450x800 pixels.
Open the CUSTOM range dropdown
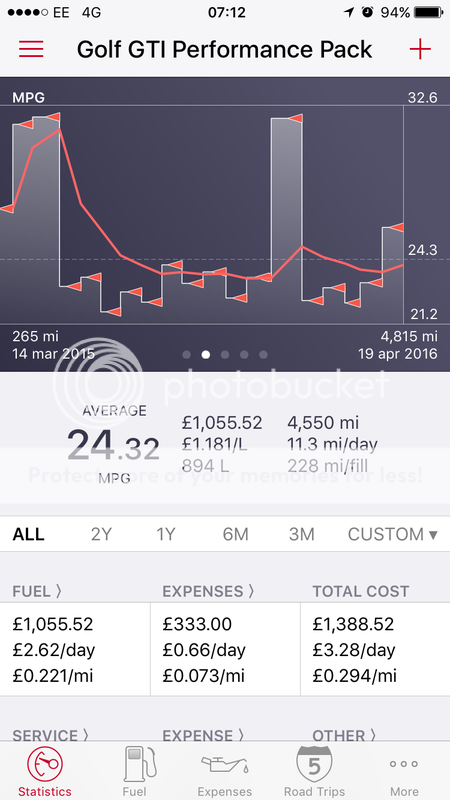pos(392,534)
